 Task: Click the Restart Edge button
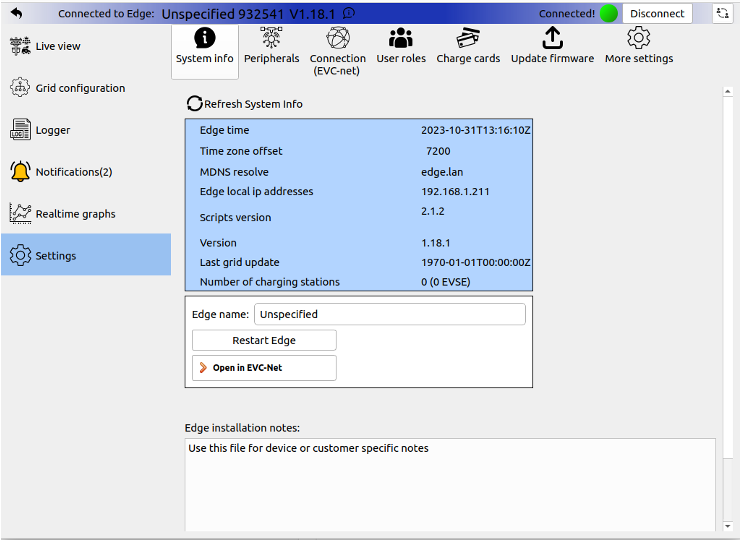coord(264,340)
